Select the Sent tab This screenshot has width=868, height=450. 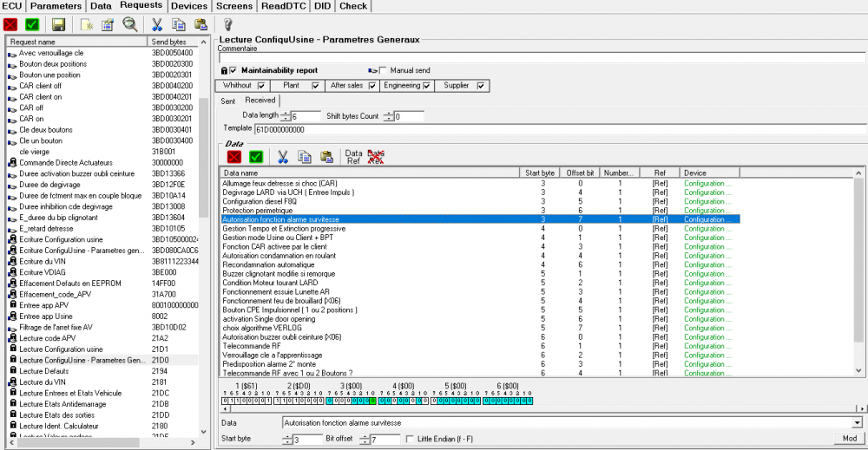(228, 101)
